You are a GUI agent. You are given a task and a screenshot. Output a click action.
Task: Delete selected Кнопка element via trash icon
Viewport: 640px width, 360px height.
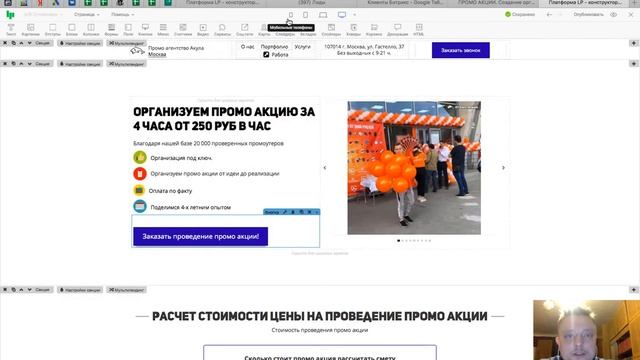pos(293,212)
